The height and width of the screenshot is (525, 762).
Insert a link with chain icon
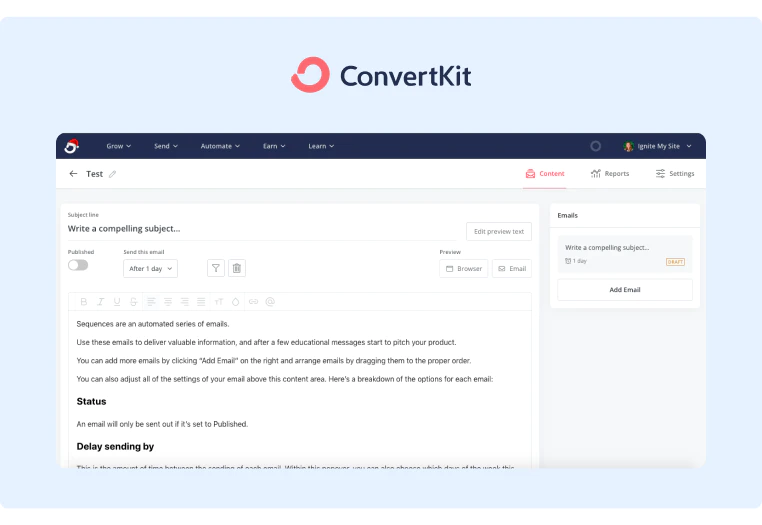253,302
